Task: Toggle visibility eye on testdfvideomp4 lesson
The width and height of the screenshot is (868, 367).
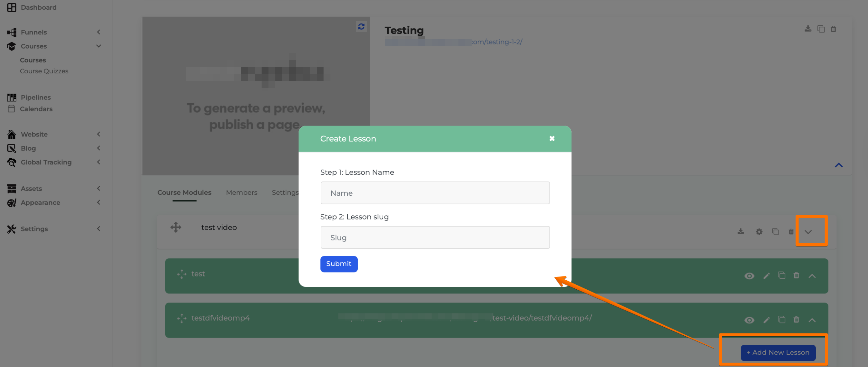Action: [749, 320]
